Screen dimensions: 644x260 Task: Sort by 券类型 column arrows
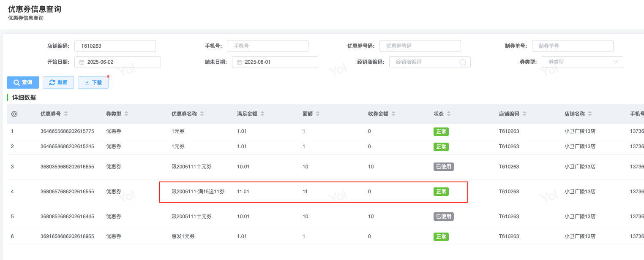click(x=126, y=114)
